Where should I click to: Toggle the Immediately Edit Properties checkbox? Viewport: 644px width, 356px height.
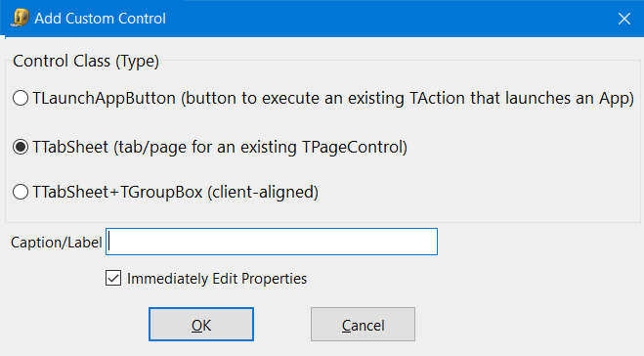tap(113, 279)
